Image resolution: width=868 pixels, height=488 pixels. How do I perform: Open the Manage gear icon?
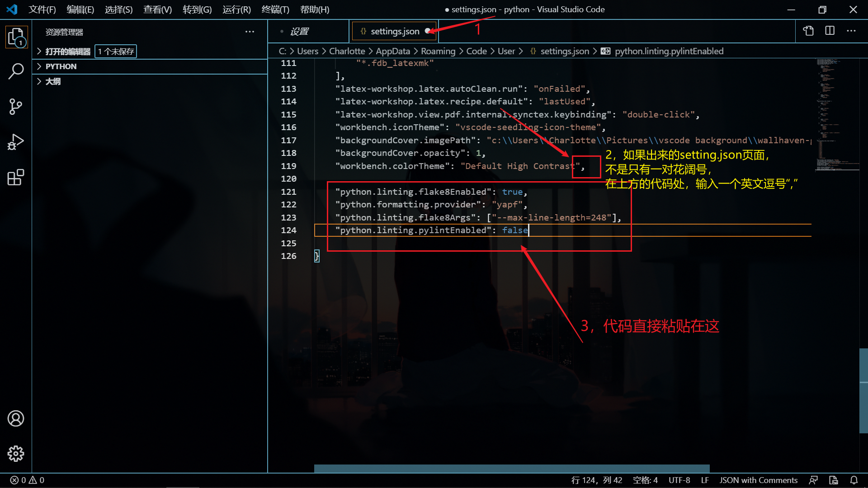pyautogui.click(x=16, y=454)
